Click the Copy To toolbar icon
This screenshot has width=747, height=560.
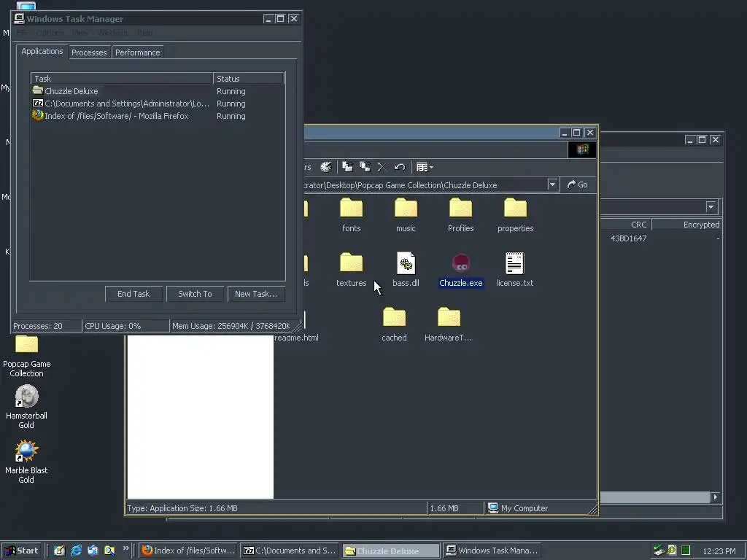[365, 167]
